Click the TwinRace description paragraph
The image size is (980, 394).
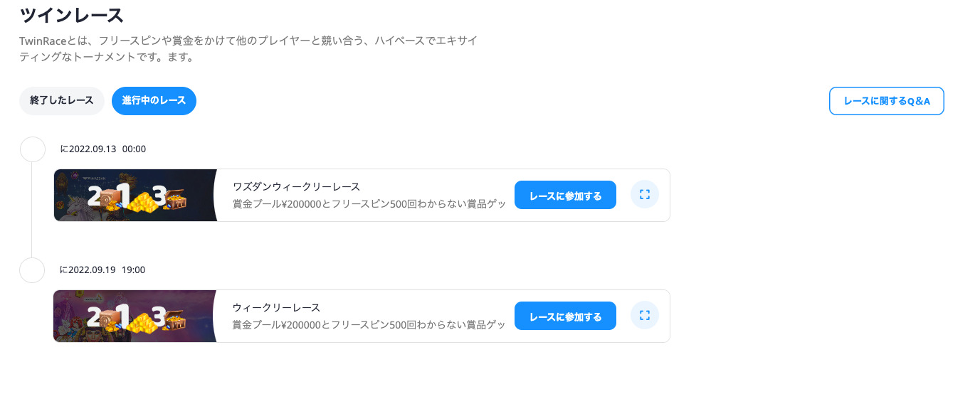(x=248, y=49)
